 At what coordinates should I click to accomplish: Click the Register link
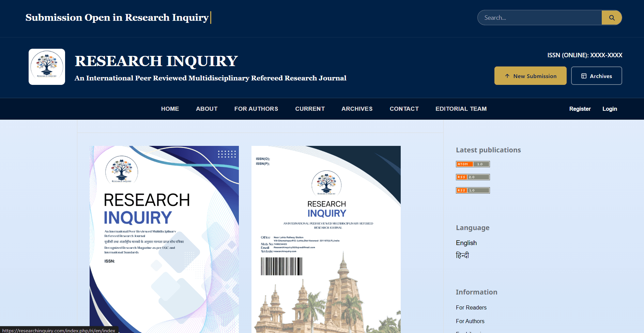pos(580,109)
